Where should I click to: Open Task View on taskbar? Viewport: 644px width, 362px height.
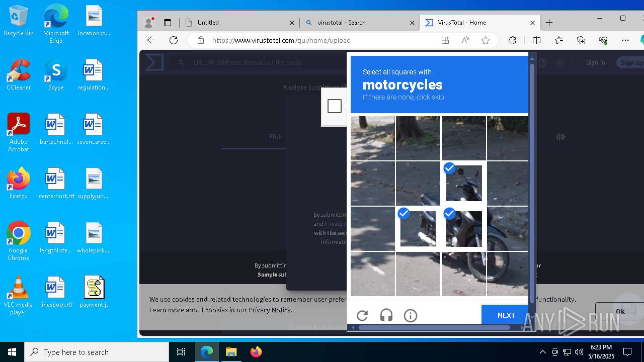point(181,352)
